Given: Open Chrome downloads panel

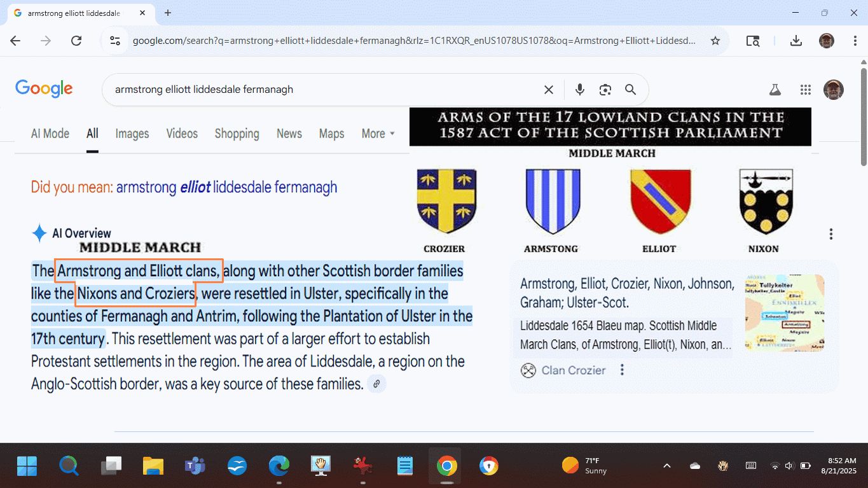Looking at the screenshot, I should pos(796,41).
